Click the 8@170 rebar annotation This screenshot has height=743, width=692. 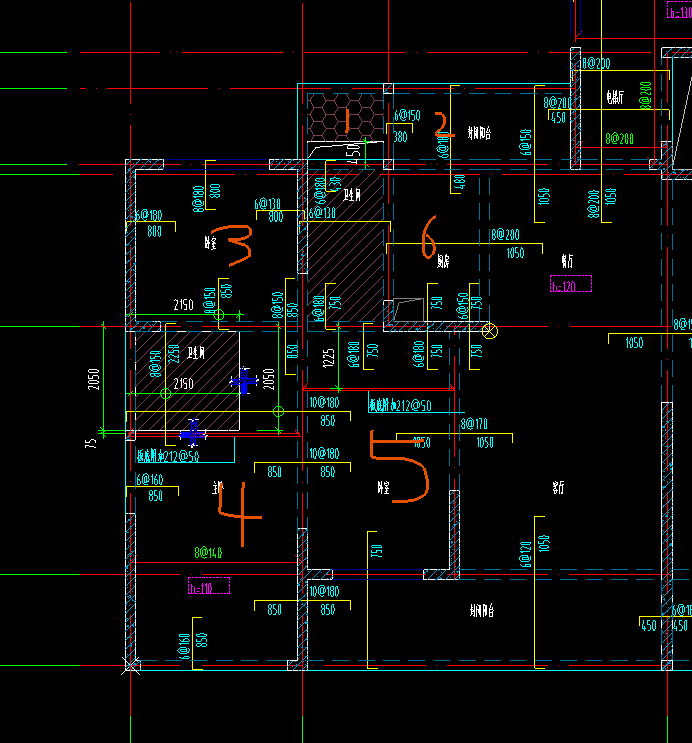point(474,423)
